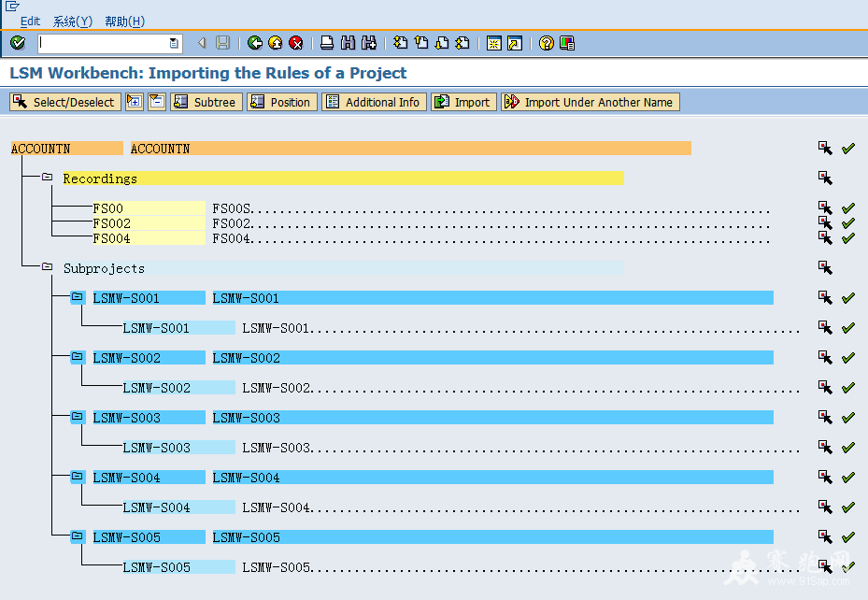The width and height of the screenshot is (868, 600).
Task: Click the green checkmark on FS002 row
Action: [x=848, y=223]
